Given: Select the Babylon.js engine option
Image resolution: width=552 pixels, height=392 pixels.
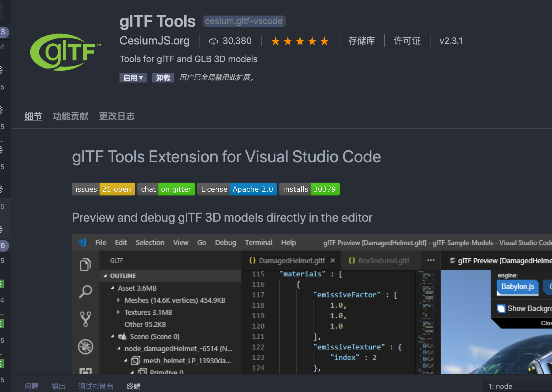Looking at the screenshot, I should point(517,287).
